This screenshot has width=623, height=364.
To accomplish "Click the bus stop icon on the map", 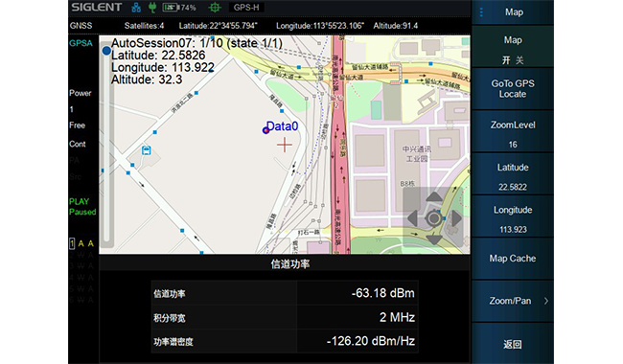I will (147, 150).
